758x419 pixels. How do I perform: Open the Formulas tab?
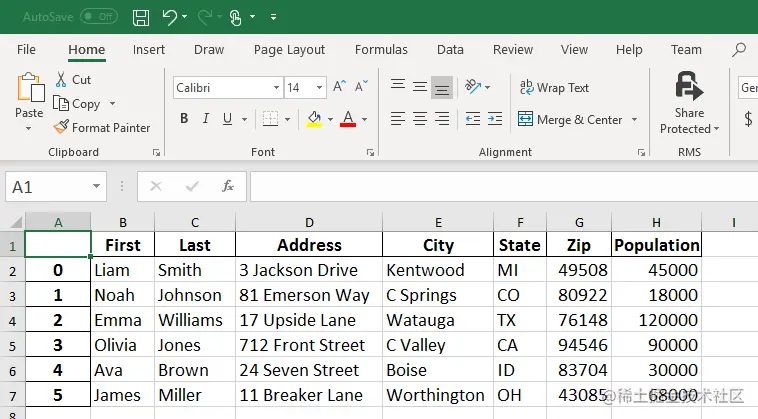click(381, 49)
